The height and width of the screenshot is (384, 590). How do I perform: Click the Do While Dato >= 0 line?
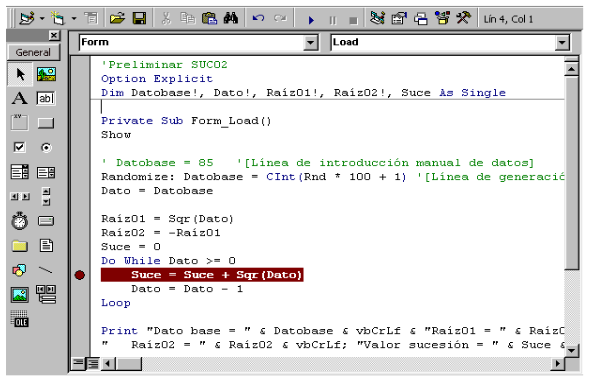(168, 261)
